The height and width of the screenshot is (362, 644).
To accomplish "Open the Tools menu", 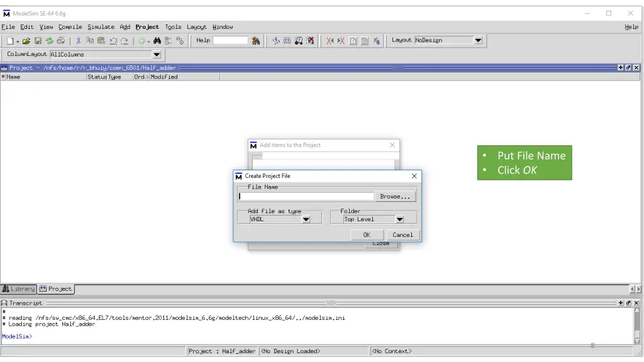I will coord(173,26).
